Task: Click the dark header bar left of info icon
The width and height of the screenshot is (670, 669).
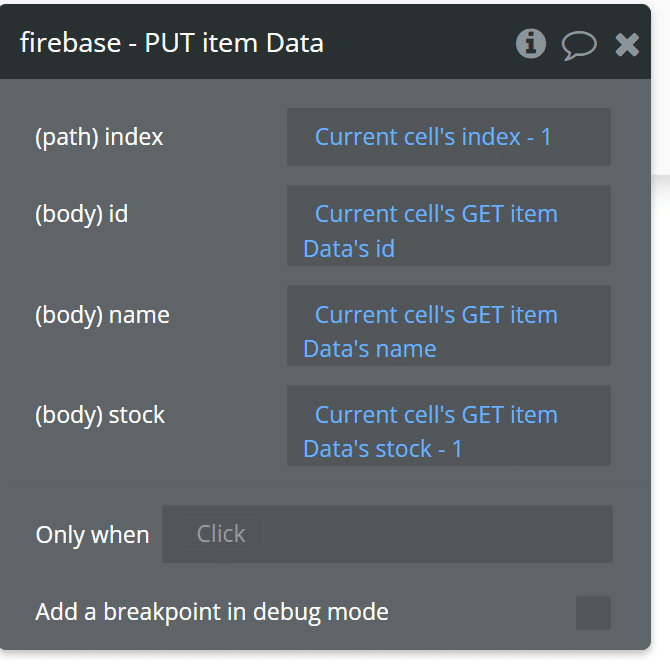Action: (x=419, y=43)
